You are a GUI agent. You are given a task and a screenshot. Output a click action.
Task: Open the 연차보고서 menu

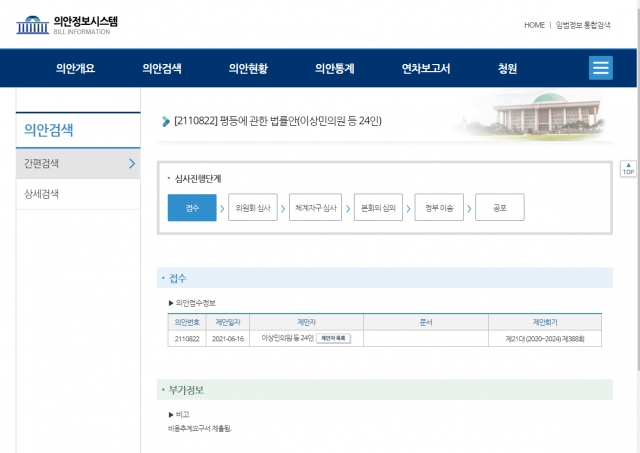point(426,68)
